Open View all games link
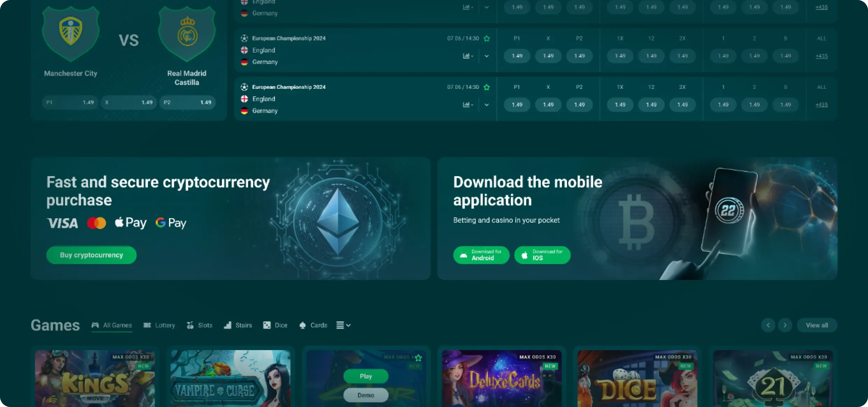 point(817,325)
